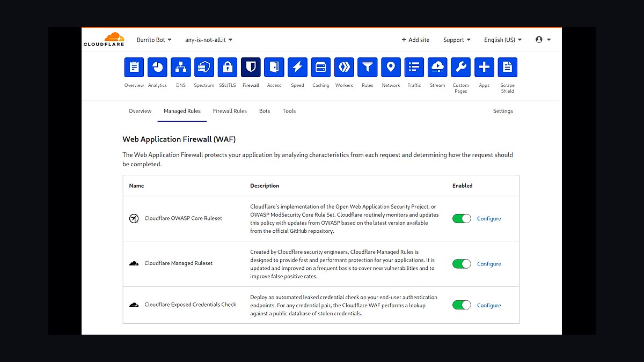The width and height of the screenshot is (644, 362).
Task: Open the firewall Settings tab
Action: pyautogui.click(x=503, y=111)
